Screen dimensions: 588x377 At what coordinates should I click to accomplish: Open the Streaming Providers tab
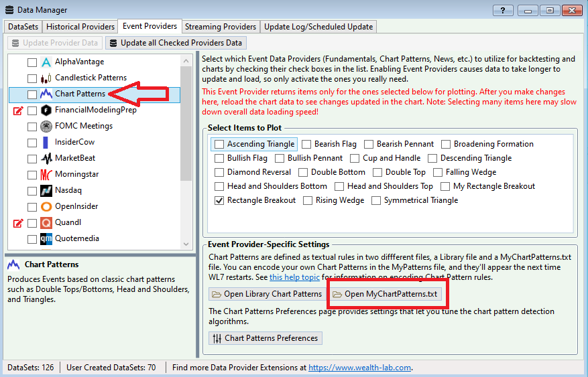[x=221, y=27]
